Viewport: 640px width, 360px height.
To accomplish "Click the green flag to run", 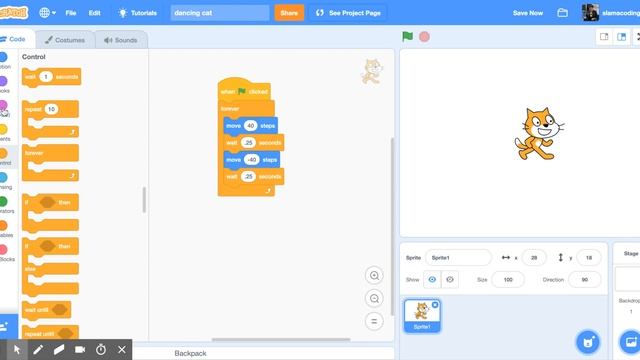I will [407, 36].
